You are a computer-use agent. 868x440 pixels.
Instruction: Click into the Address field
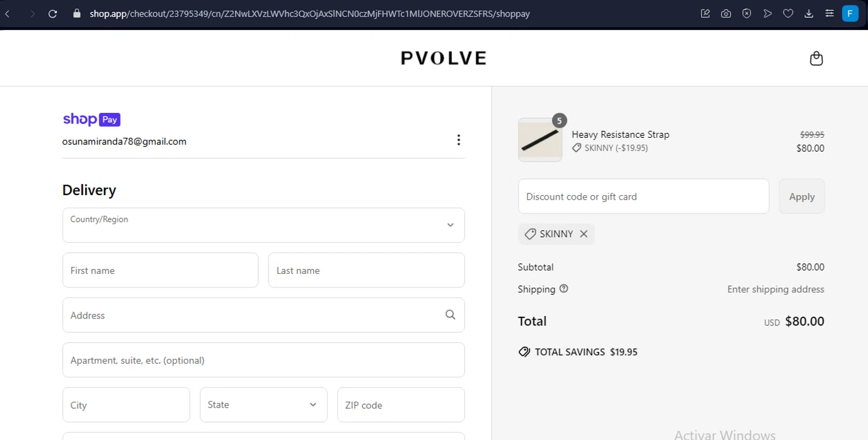263,315
